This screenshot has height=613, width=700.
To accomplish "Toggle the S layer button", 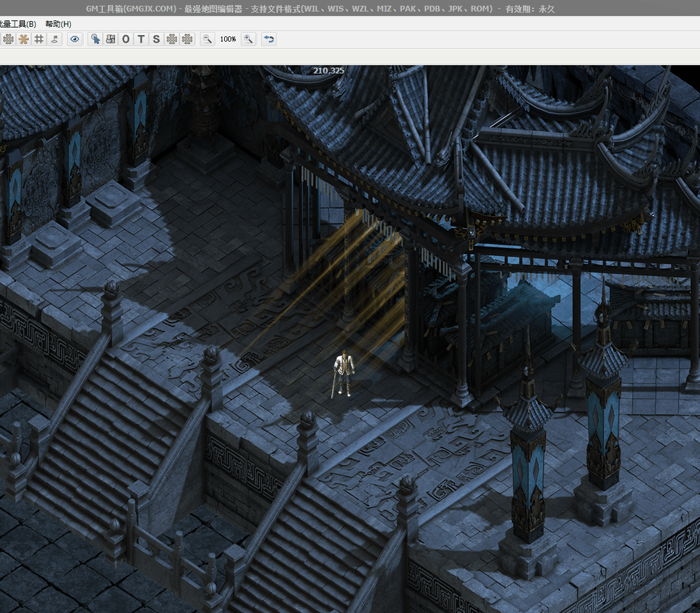I will pyautogui.click(x=156, y=40).
